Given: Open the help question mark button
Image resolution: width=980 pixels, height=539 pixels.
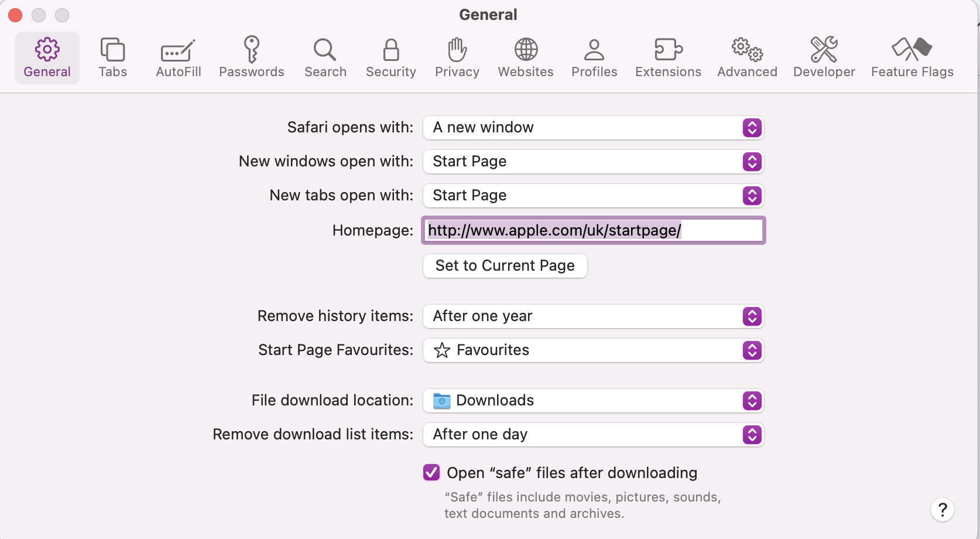Looking at the screenshot, I should pos(943,510).
